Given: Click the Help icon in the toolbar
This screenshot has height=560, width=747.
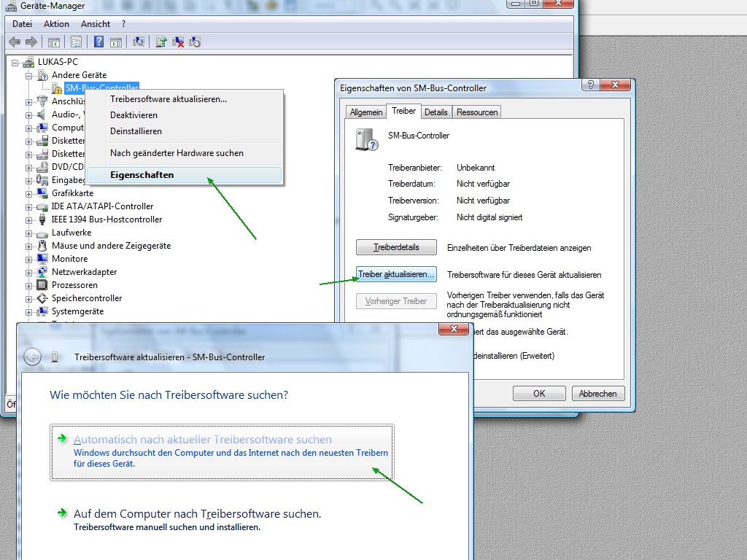Looking at the screenshot, I should point(98,42).
